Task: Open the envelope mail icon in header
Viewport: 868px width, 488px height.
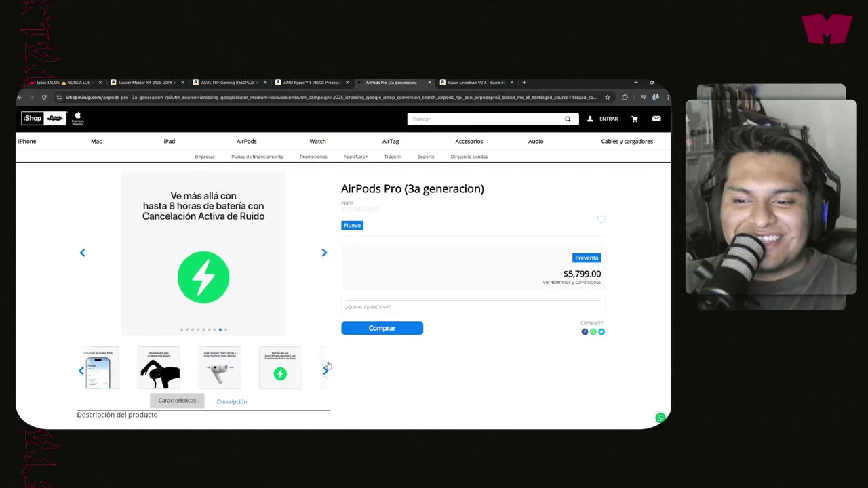Action: [656, 119]
